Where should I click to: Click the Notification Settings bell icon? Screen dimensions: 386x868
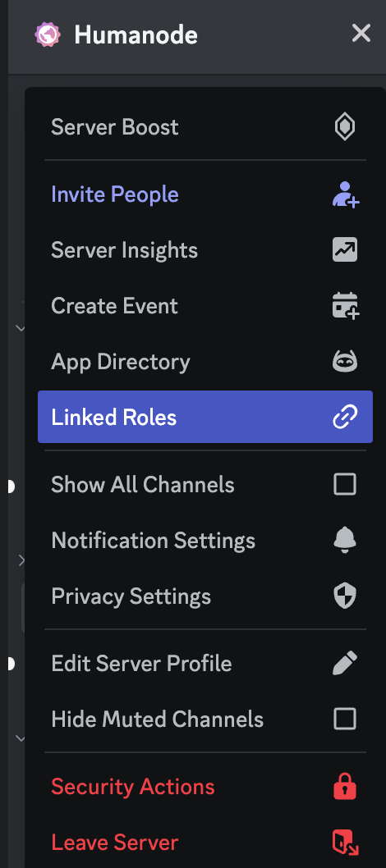(344, 541)
